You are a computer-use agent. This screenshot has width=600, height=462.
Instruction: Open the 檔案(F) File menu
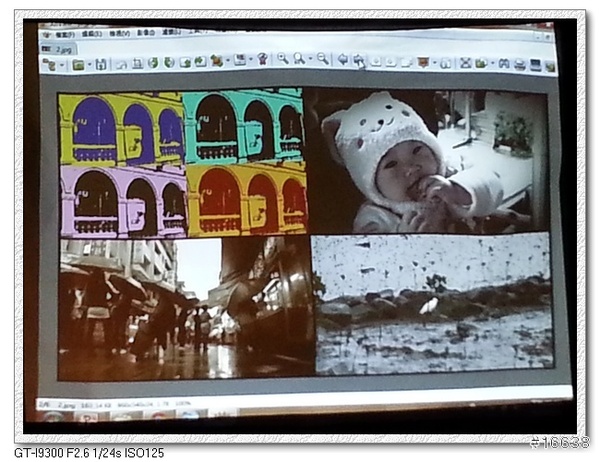click(65, 34)
